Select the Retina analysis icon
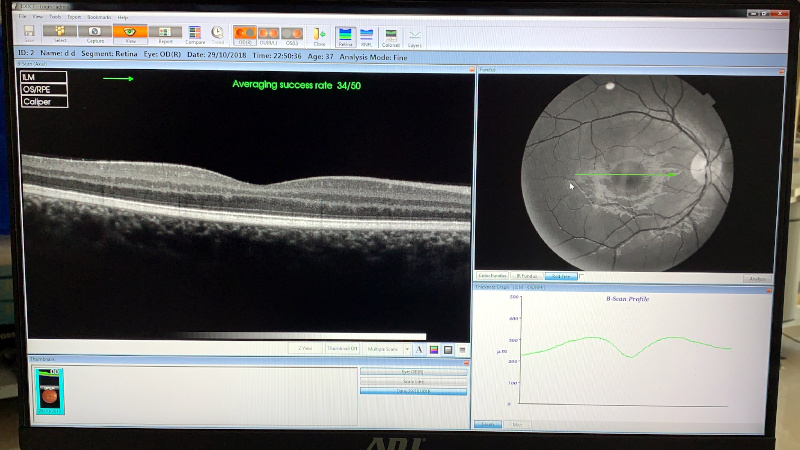800x450 pixels. click(345, 36)
